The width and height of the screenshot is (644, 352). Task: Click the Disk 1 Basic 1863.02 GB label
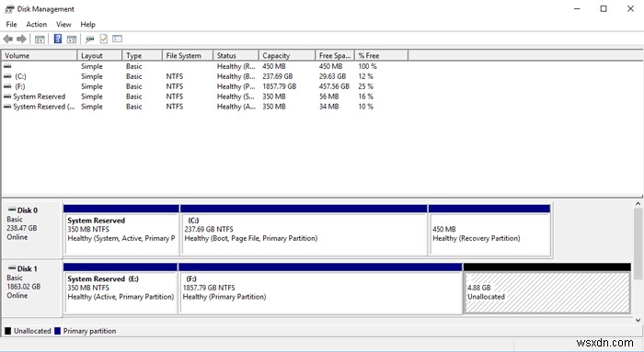(x=31, y=288)
